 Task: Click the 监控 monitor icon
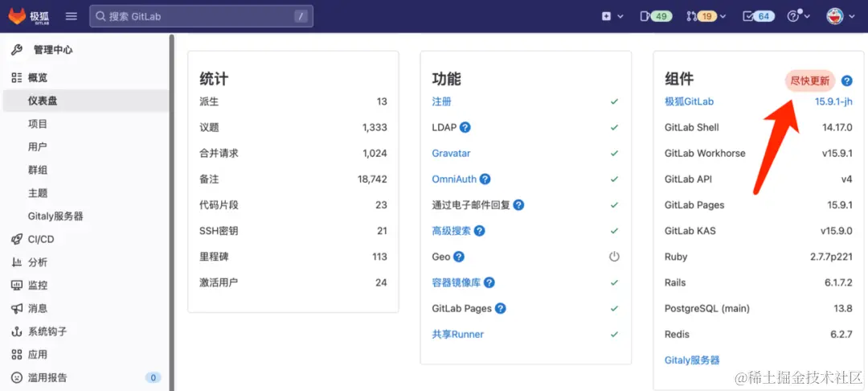(17, 286)
